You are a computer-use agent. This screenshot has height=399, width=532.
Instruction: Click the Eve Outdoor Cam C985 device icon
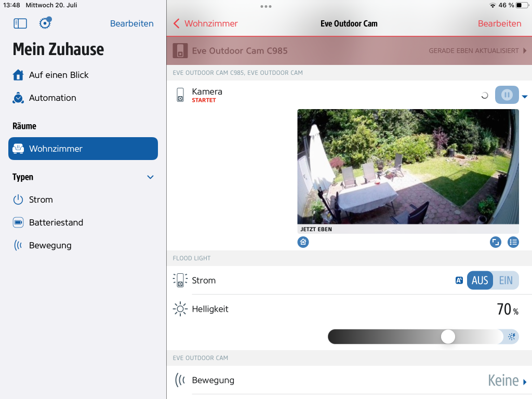click(x=180, y=51)
